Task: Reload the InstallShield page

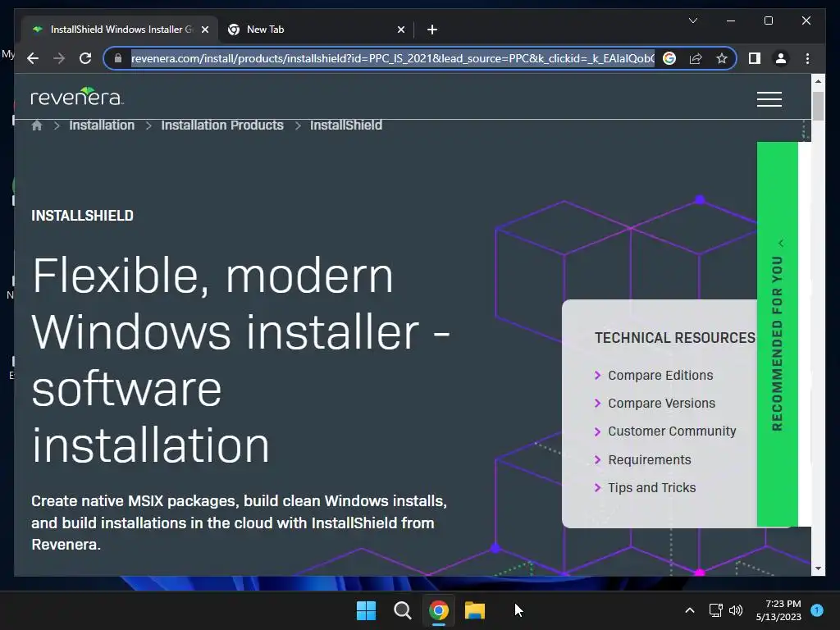Action: pos(85,58)
